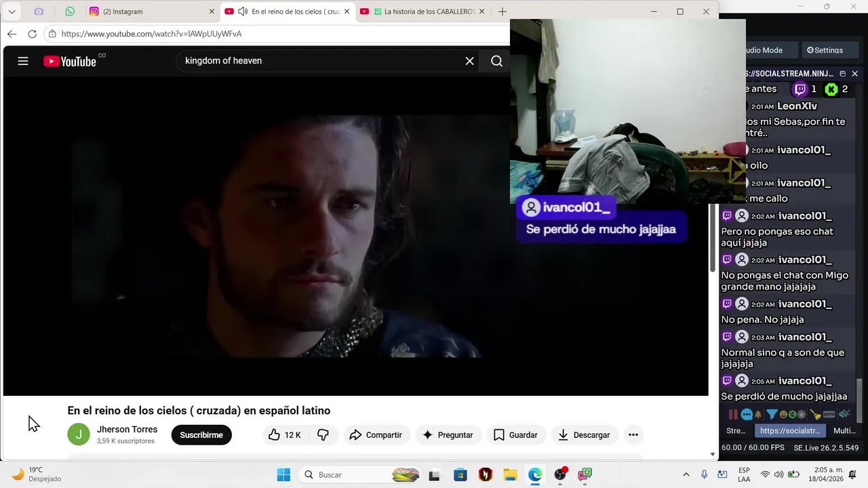Screen dimensions: 868x488
Task: Click the Kick viewer count badge
Action: [836, 89]
